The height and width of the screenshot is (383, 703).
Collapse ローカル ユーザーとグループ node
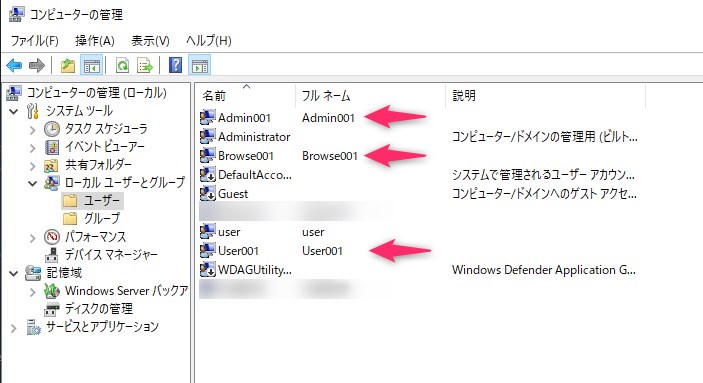coord(32,183)
